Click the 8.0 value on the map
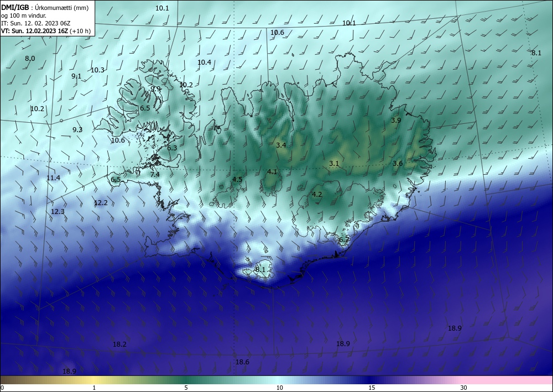 pos(30,59)
